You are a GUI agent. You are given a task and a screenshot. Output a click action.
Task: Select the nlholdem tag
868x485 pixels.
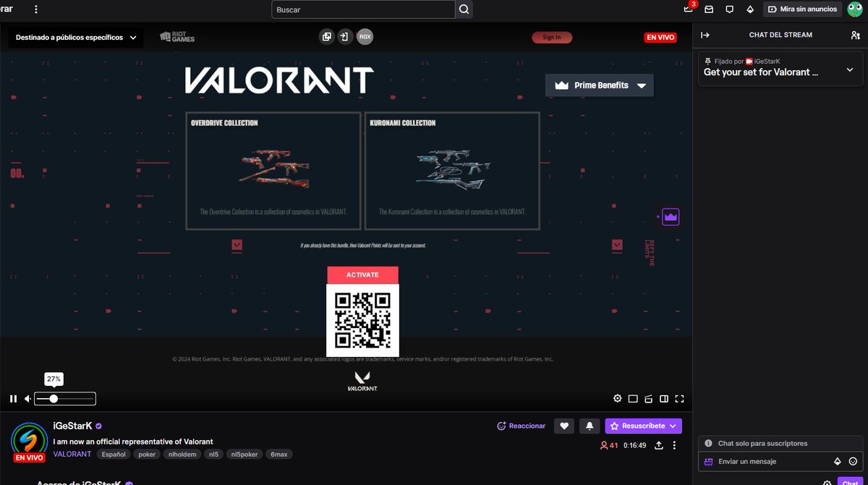coord(182,455)
